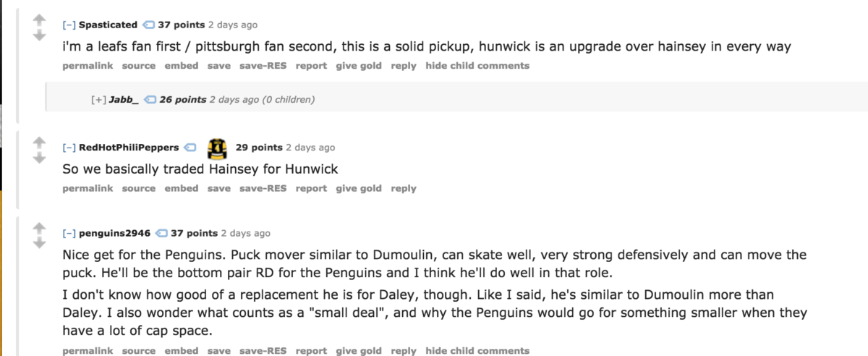Upvote penguins2946's comment
The image size is (868, 356).
39,229
